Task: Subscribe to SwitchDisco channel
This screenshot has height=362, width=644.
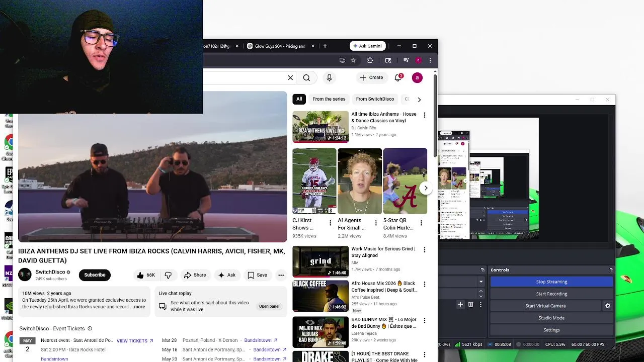Action: click(95, 275)
